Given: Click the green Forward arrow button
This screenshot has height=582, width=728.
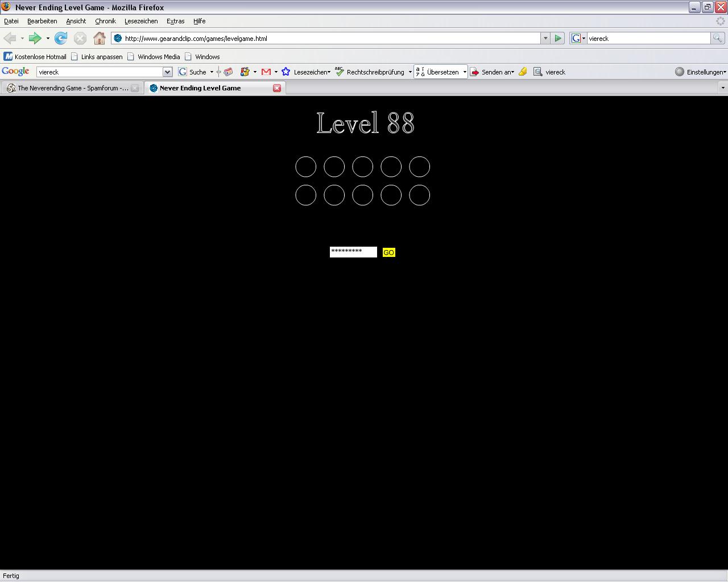Looking at the screenshot, I should pyautogui.click(x=35, y=38).
